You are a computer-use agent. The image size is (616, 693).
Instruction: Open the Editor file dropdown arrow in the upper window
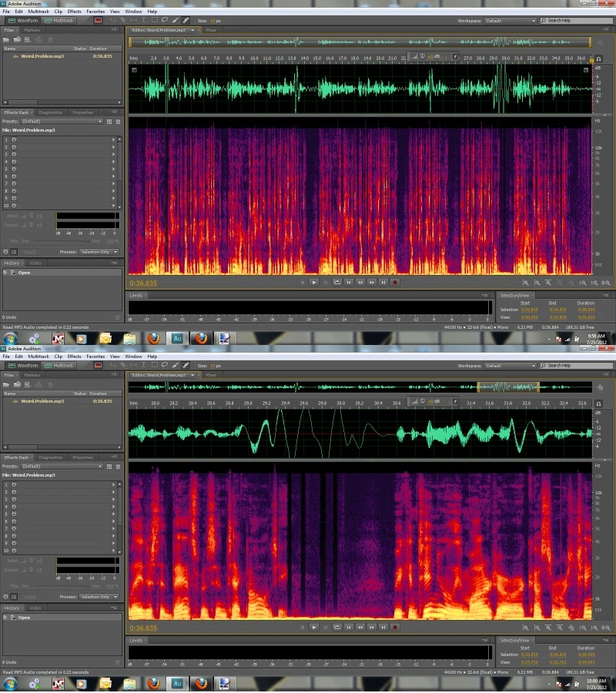192,30
